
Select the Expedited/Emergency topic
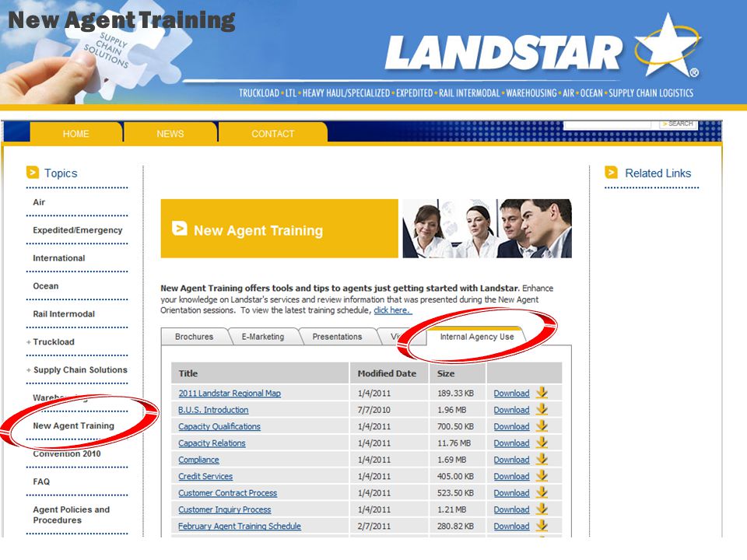pos(78,230)
